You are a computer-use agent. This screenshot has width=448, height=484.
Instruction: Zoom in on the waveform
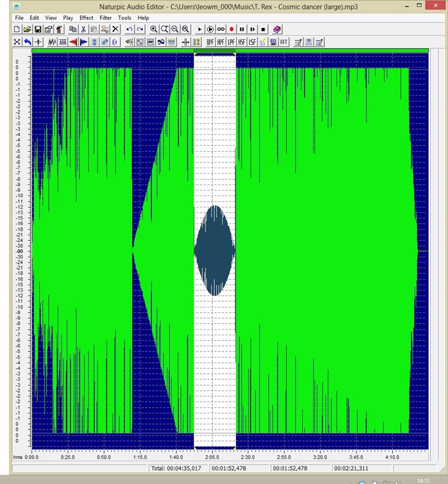(x=154, y=29)
